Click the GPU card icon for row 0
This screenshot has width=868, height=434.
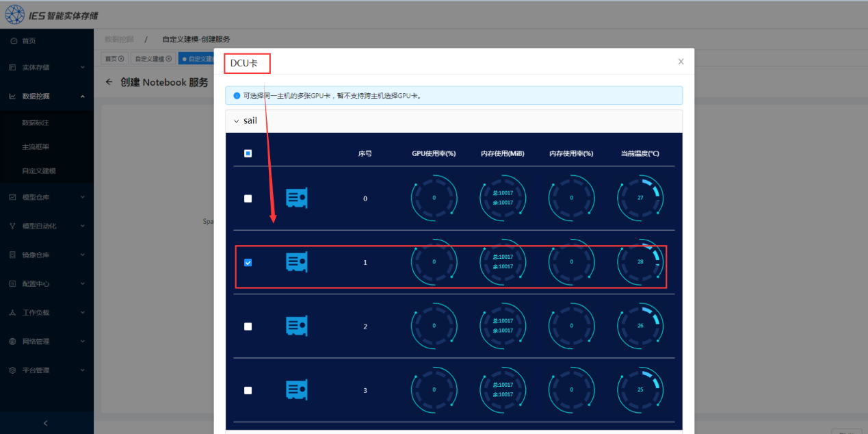[296, 199]
